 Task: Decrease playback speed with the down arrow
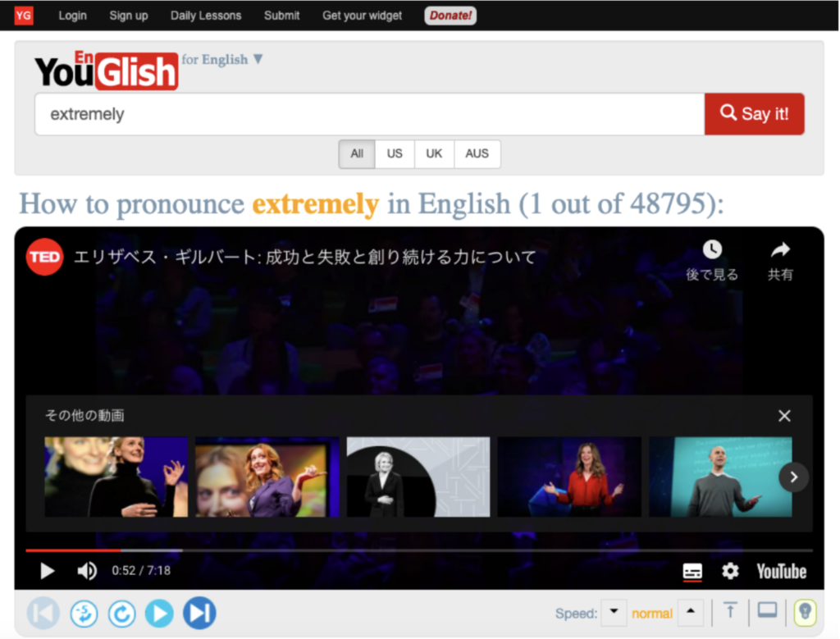point(614,612)
